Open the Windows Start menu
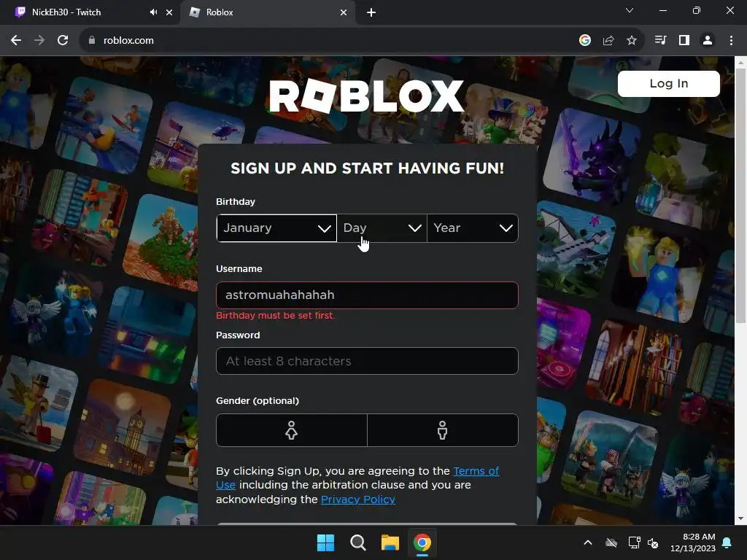The image size is (747, 560). 326,542
